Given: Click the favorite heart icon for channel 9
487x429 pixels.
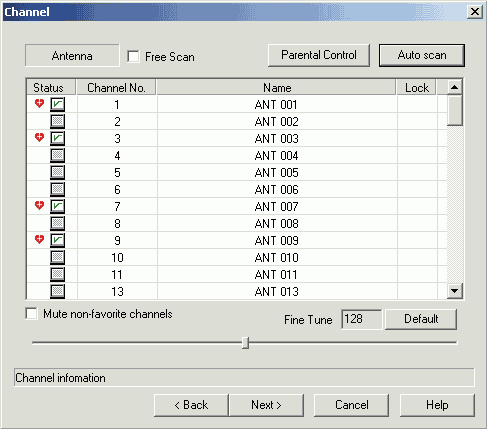Looking at the screenshot, I should [x=39, y=239].
